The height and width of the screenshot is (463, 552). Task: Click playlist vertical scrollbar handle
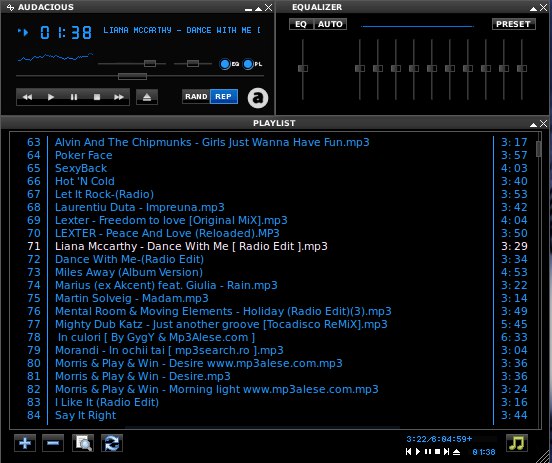pyautogui.click(x=538, y=149)
